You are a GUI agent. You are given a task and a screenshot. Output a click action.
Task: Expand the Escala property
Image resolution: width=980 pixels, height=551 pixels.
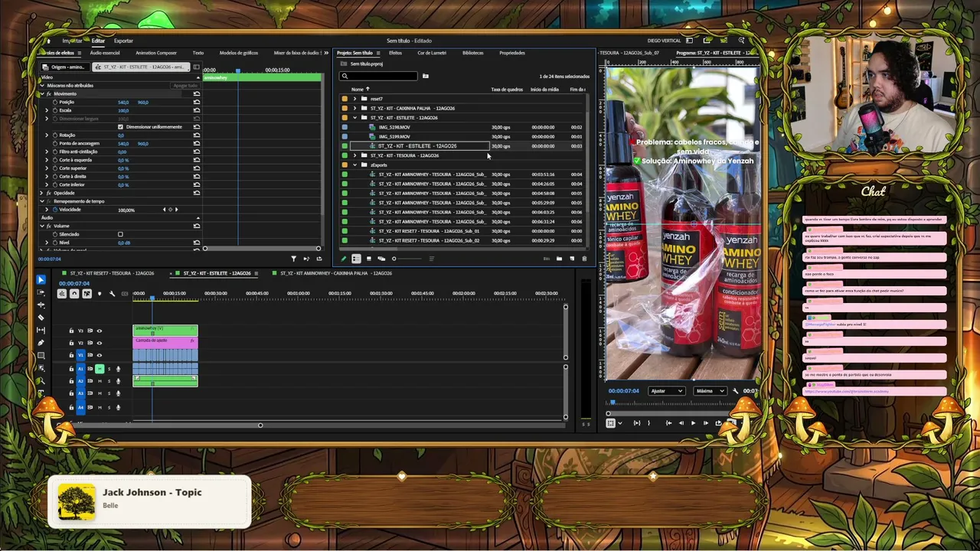tap(47, 110)
